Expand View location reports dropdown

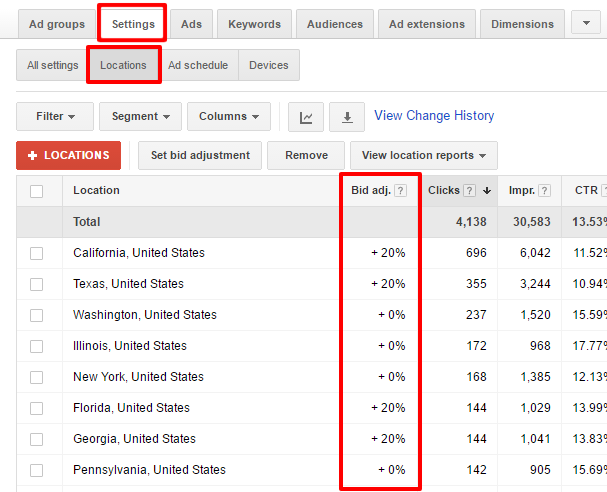[423, 156]
